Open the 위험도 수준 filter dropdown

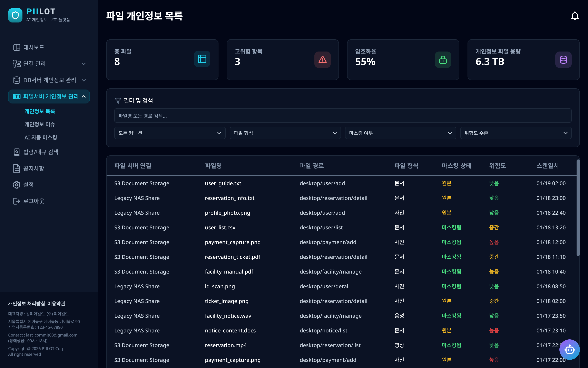pyautogui.click(x=516, y=133)
